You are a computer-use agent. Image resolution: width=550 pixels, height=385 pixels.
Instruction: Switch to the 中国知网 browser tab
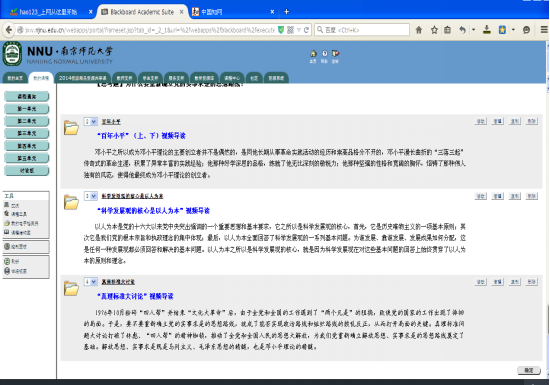point(233,12)
